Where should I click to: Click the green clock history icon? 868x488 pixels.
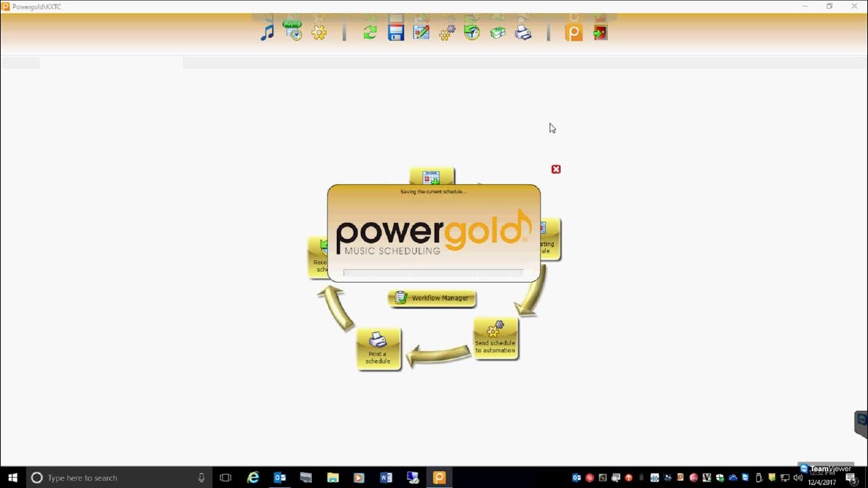click(472, 32)
